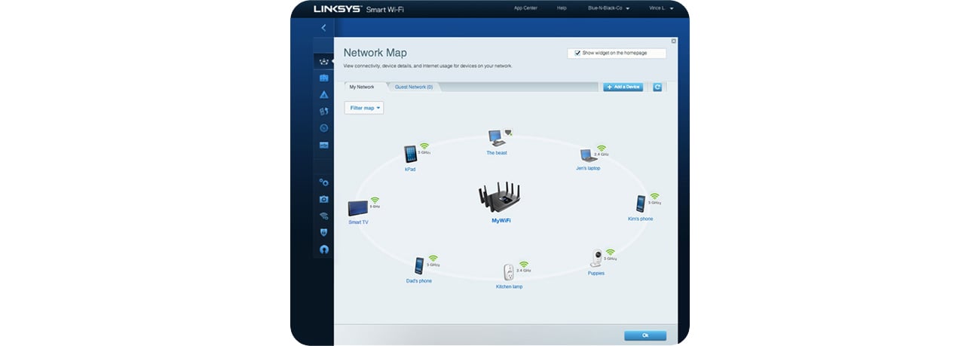980x346 pixels.
Task: Open Troubleshooting camera icon in sidebar
Action: pos(323,199)
